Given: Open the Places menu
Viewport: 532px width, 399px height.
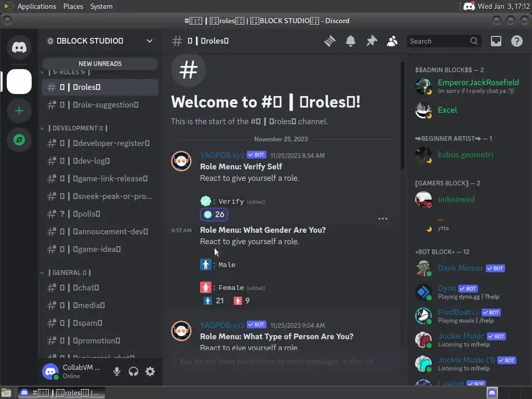Looking at the screenshot, I should point(73,6).
